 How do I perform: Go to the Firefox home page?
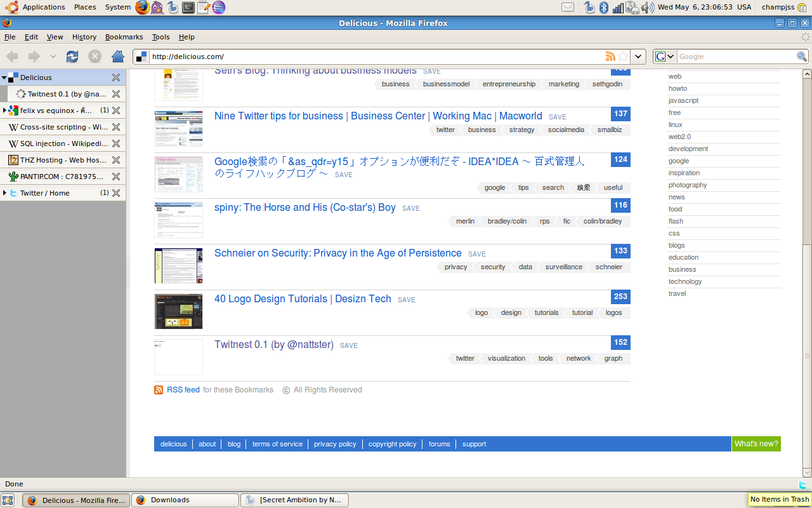point(117,57)
